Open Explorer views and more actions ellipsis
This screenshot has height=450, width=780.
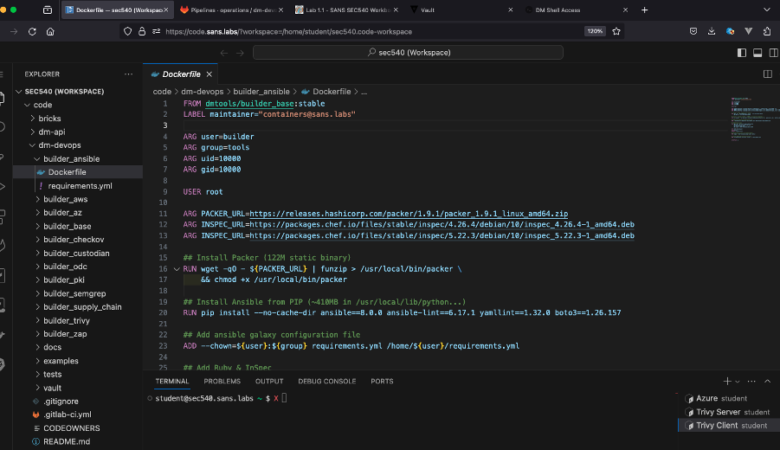click(127, 74)
